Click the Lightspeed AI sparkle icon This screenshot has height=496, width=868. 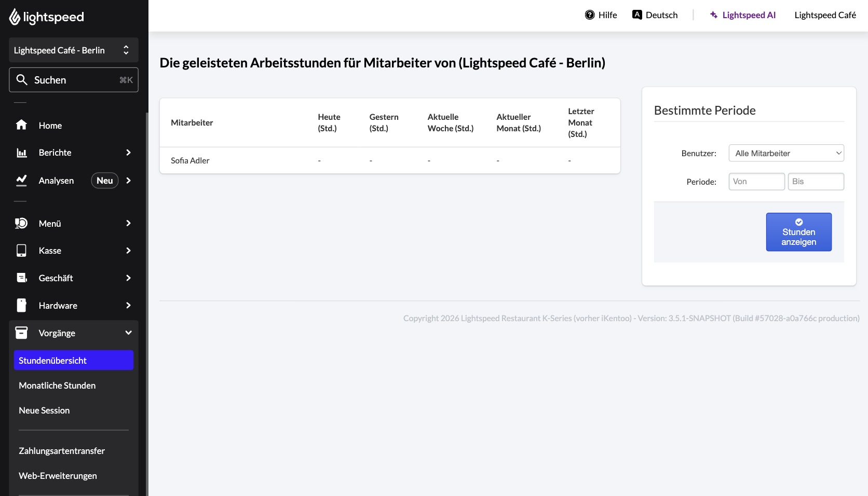click(714, 15)
